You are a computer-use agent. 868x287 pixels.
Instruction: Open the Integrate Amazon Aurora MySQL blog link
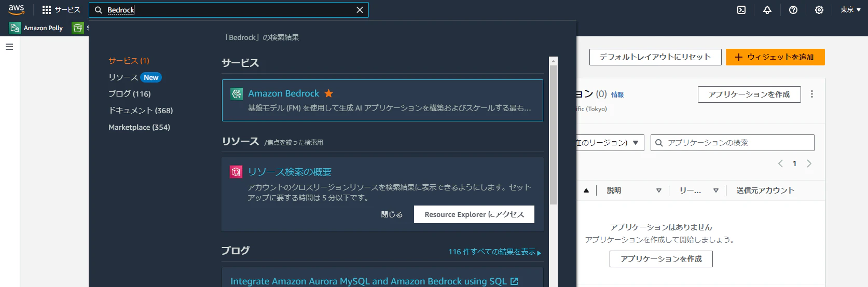pos(374,281)
